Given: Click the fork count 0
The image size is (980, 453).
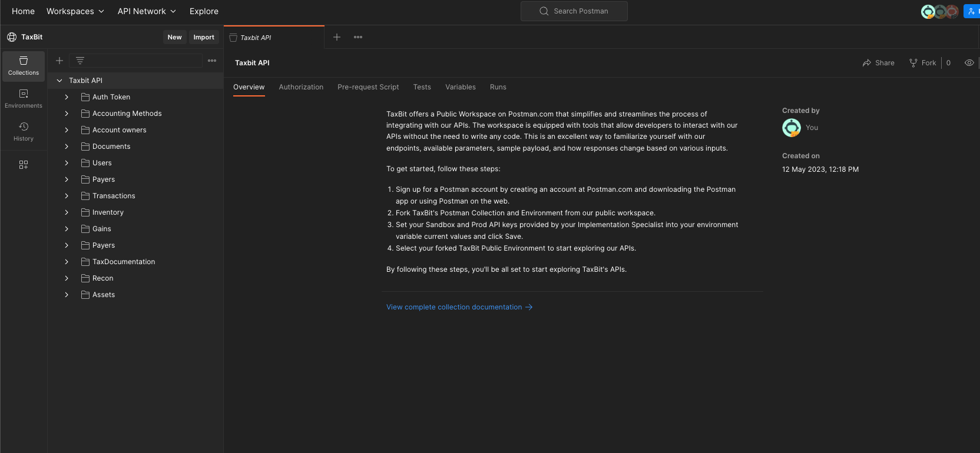Looking at the screenshot, I should click(948, 63).
